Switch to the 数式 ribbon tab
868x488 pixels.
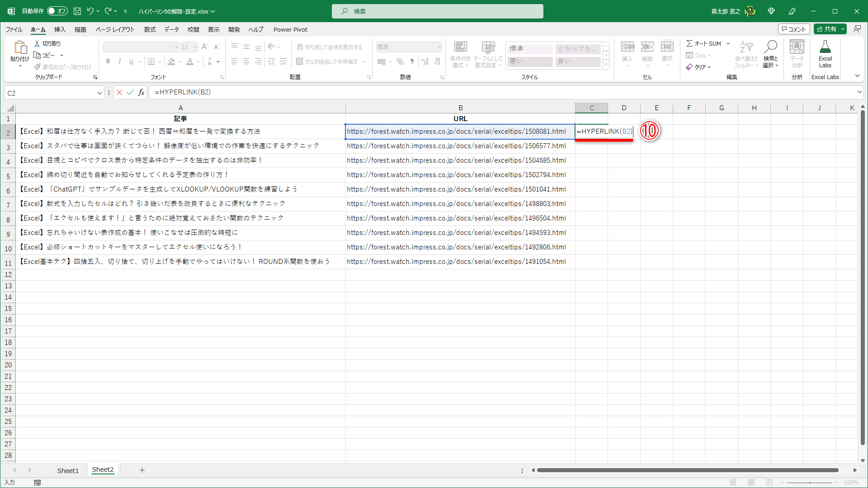[x=150, y=29]
